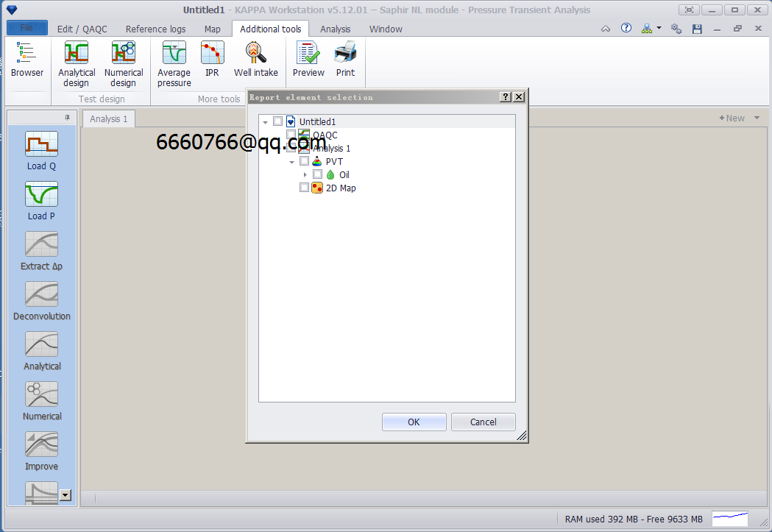Collapse the Untitled1 tree node
Viewport: 772px width, 532px height.
[266, 122]
